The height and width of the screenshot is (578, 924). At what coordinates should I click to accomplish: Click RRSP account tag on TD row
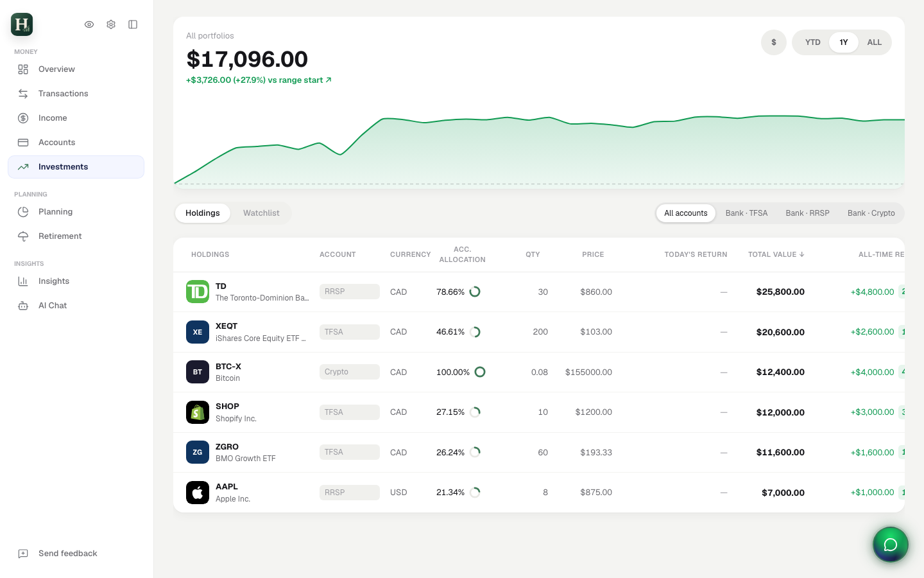(350, 292)
